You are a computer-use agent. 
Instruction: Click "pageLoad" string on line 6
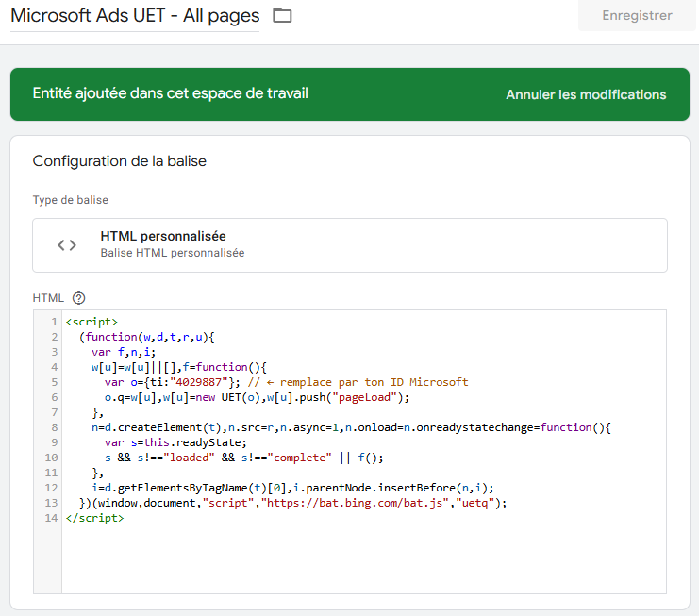(x=365, y=397)
